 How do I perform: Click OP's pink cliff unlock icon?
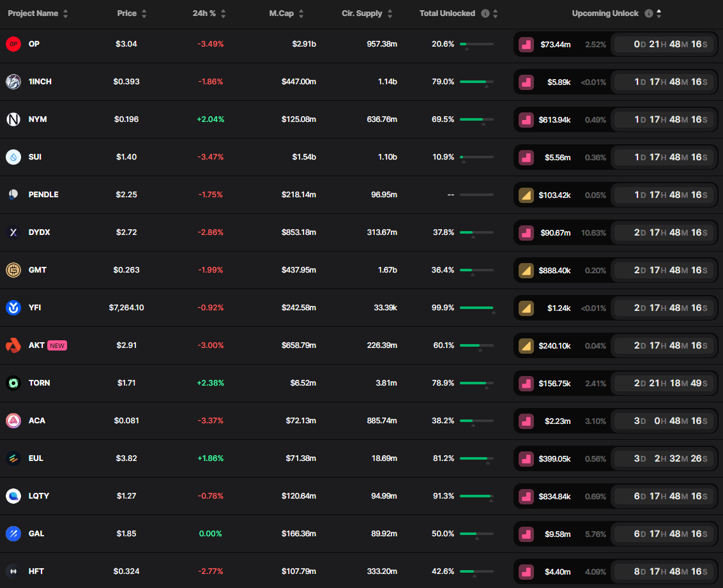click(526, 44)
